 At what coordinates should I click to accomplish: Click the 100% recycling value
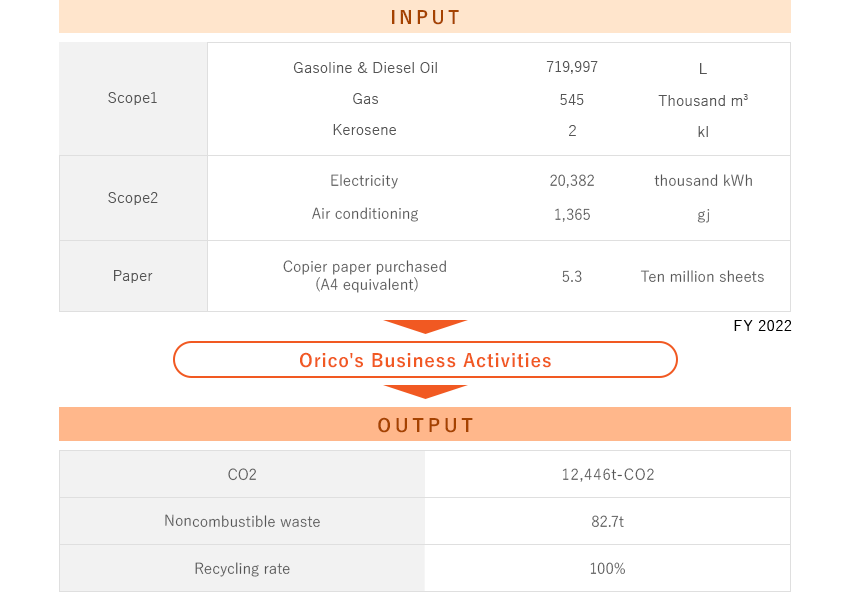pyautogui.click(x=608, y=569)
